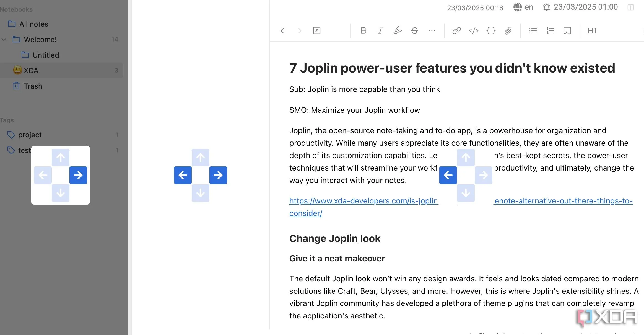
Task: Click the editor panel's faded right arrow
Action: 484,175
